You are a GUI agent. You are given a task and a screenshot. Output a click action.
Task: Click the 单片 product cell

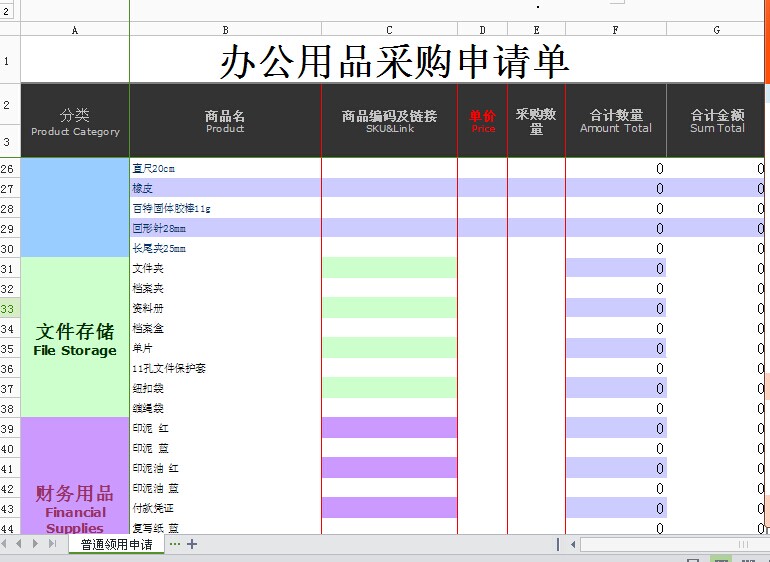tap(225, 348)
